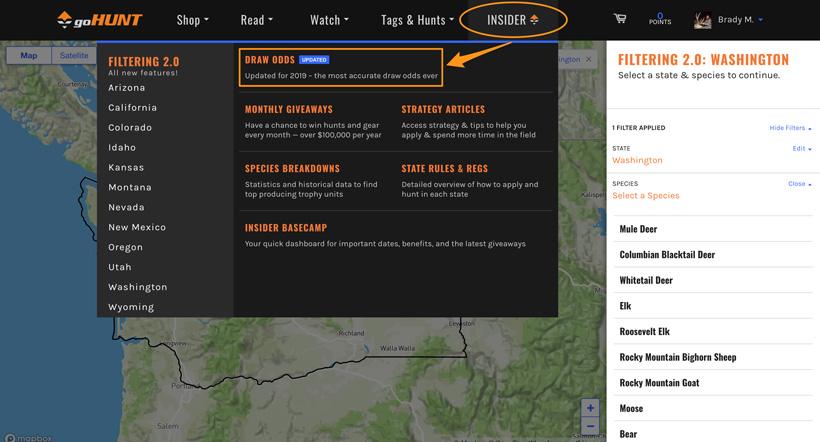Select Washington in the Filtering menu list
This screenshot has width=820, height=442.
(138, 287)
